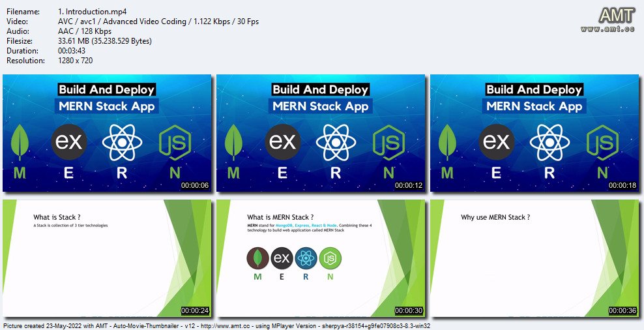
Task: Click the filename '1. Introduction.mp4'
Action: click(93, 12)
